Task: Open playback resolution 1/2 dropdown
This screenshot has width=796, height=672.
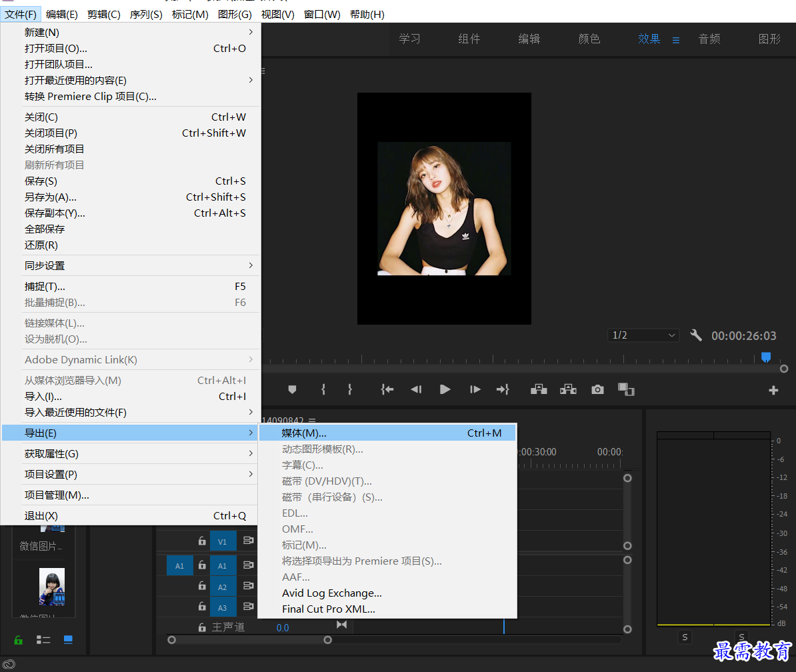Action: point(644,335)
